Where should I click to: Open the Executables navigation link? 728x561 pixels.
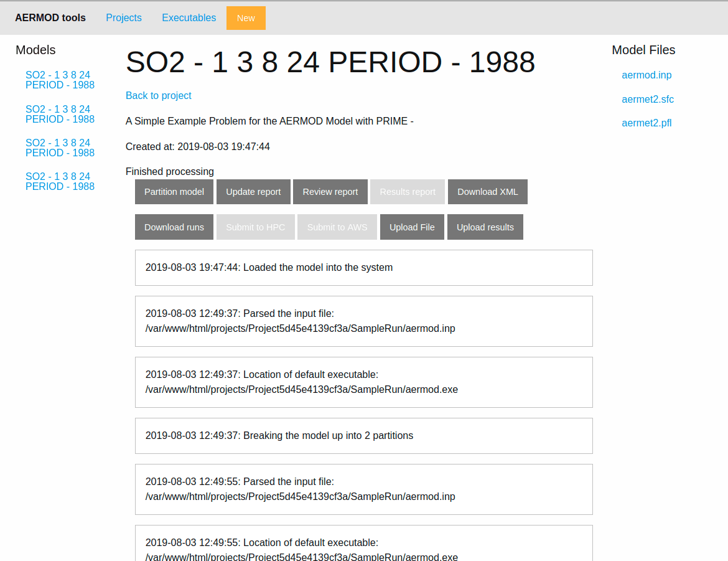point(189,17)
